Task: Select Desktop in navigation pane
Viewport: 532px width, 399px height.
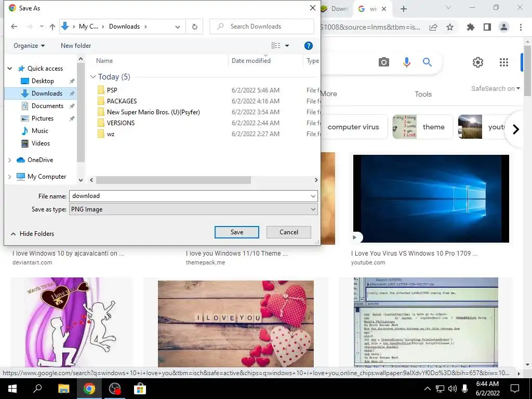Action: [43, 81]
